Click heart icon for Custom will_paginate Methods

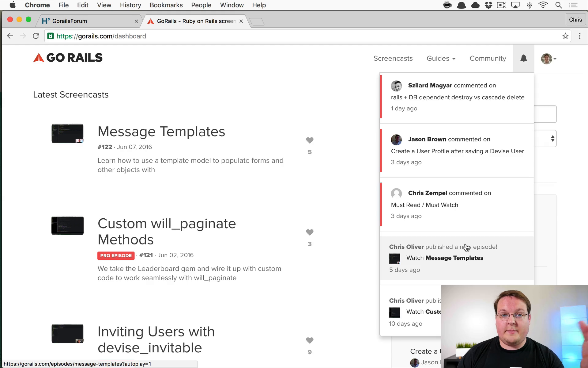coord(310,232)
